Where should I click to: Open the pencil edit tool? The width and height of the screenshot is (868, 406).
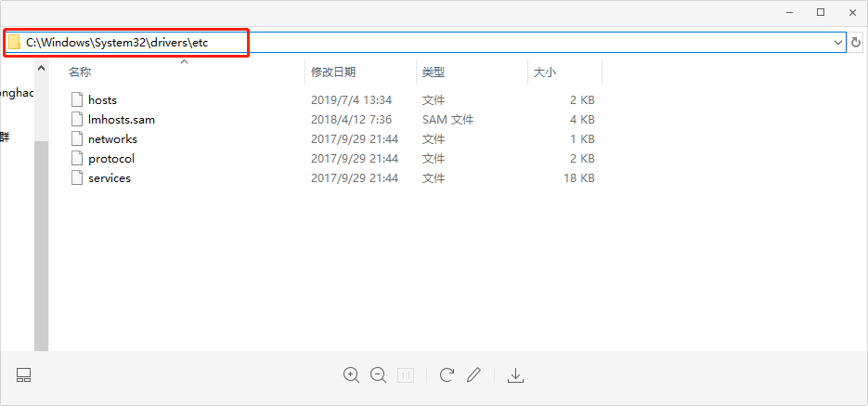point(474,375)
